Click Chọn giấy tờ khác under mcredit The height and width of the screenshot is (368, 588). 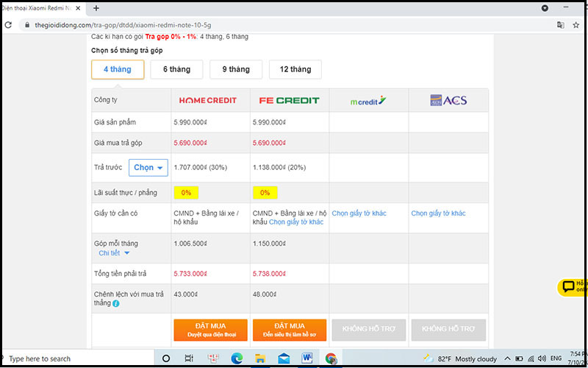click(x=359, y=213)
